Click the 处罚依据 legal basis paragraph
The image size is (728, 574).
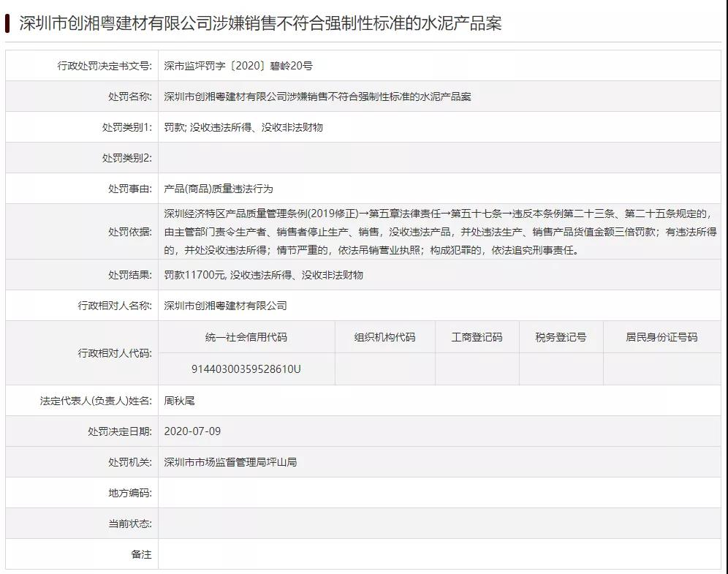pos(439,232)
